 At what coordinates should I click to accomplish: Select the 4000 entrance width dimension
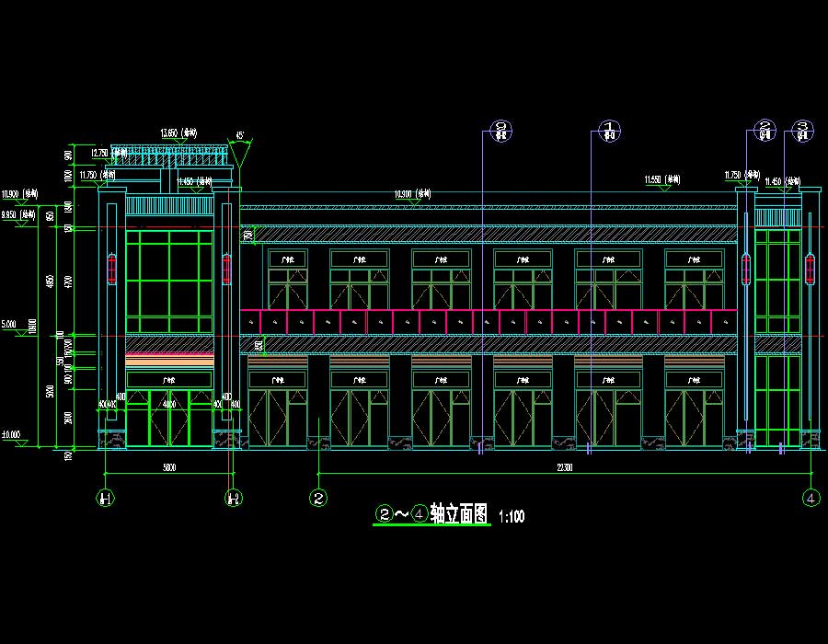tap(169, 405)
